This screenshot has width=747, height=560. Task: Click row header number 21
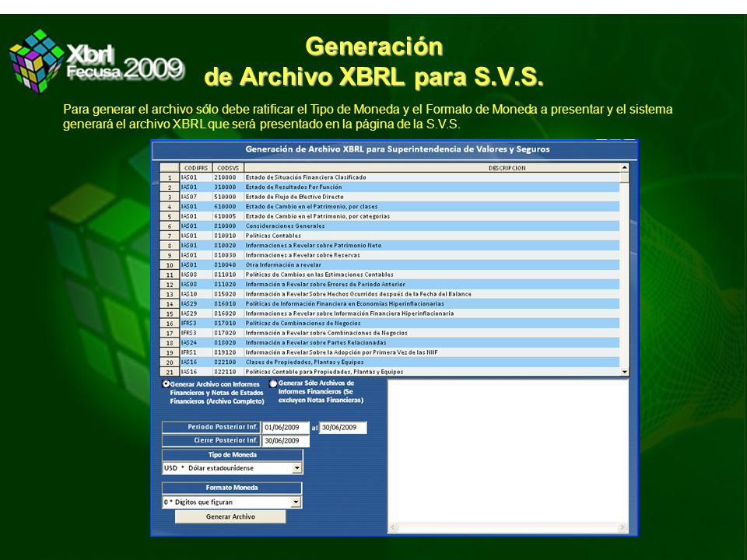[x=170, y=372]
